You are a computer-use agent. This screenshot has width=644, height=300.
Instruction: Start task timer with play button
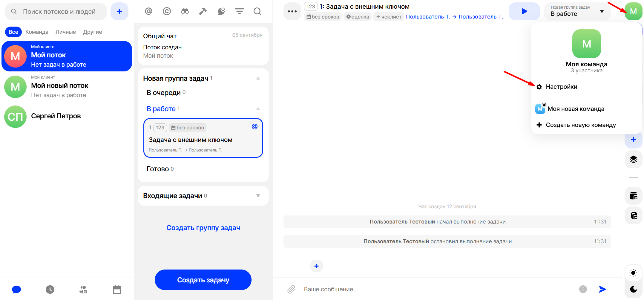[x=524, y=11]
